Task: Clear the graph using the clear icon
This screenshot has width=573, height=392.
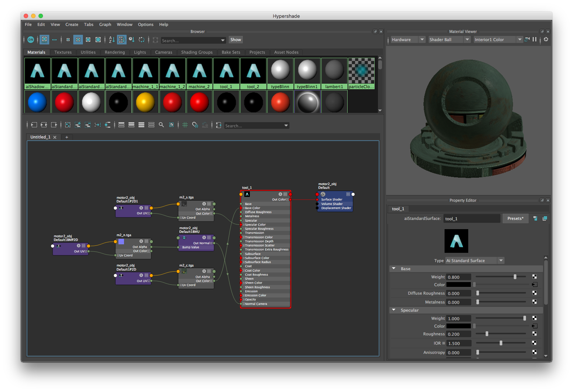Action: click(68, 125)
